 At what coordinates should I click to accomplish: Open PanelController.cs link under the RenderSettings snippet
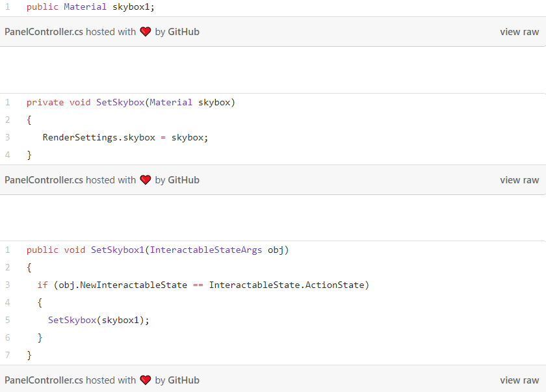coord(44,180)
